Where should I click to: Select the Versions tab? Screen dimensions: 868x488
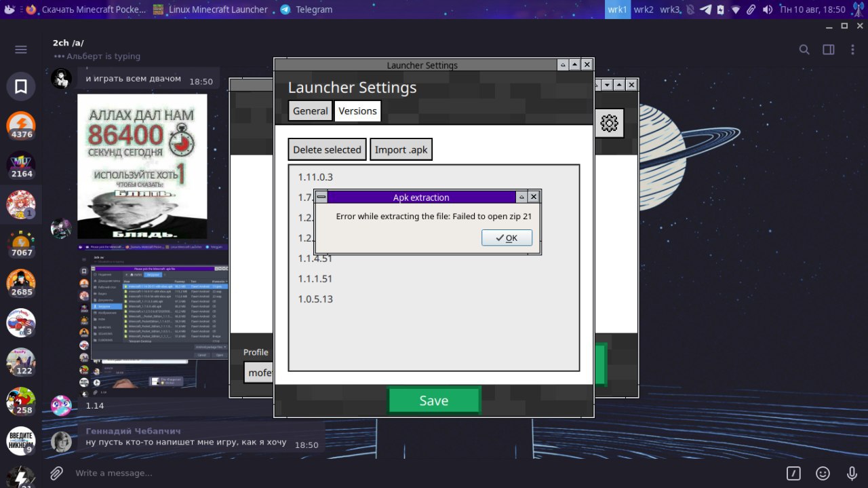coord(357,111)
